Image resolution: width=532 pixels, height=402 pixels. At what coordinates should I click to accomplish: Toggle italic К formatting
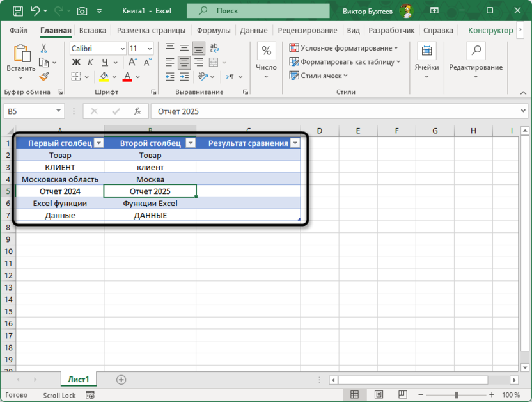90,63
